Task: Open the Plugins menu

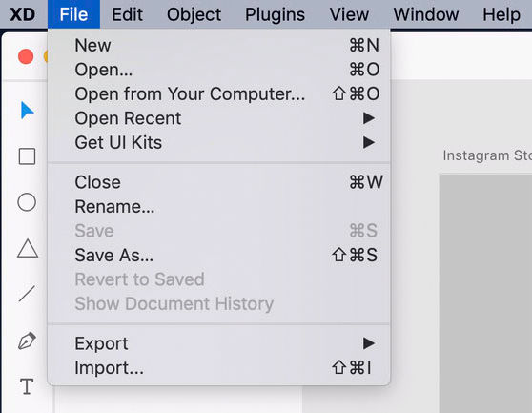Action: pos(275,14)
